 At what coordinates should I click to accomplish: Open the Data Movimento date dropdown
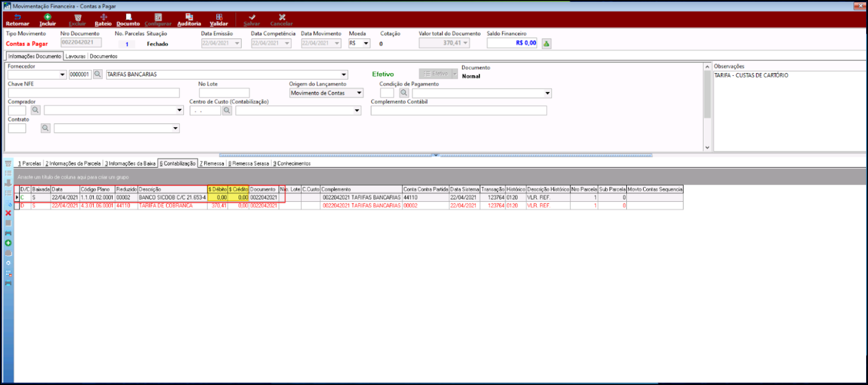pos(337,43)
